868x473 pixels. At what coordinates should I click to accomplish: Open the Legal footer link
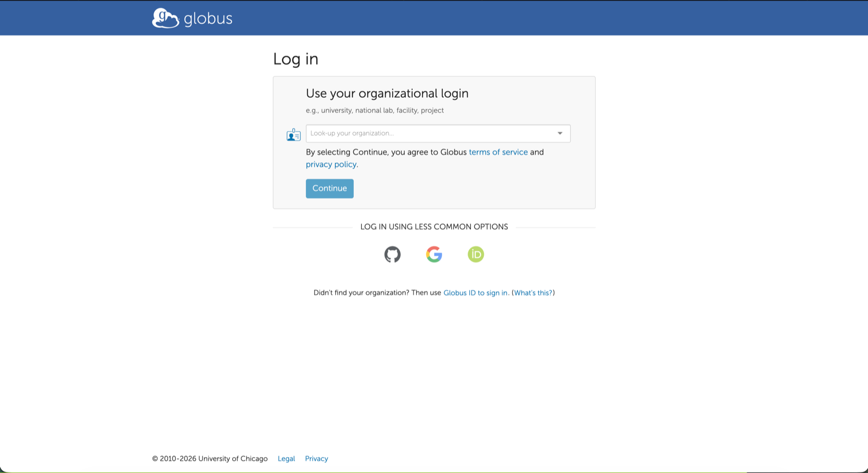click(x=286, y=459)
